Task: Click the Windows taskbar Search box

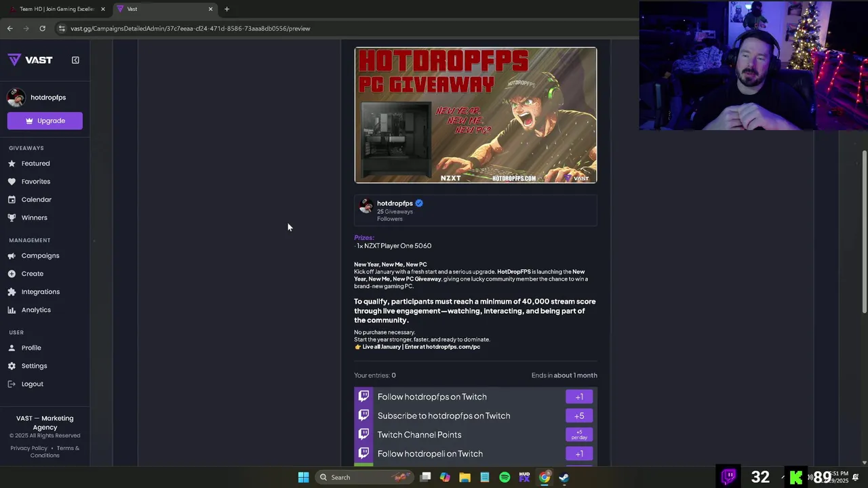Action: [364, 477]
